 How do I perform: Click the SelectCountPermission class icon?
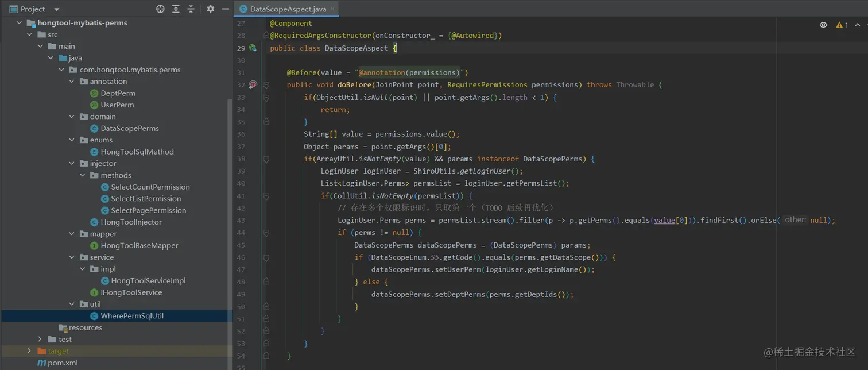click(x=105, y=187)
